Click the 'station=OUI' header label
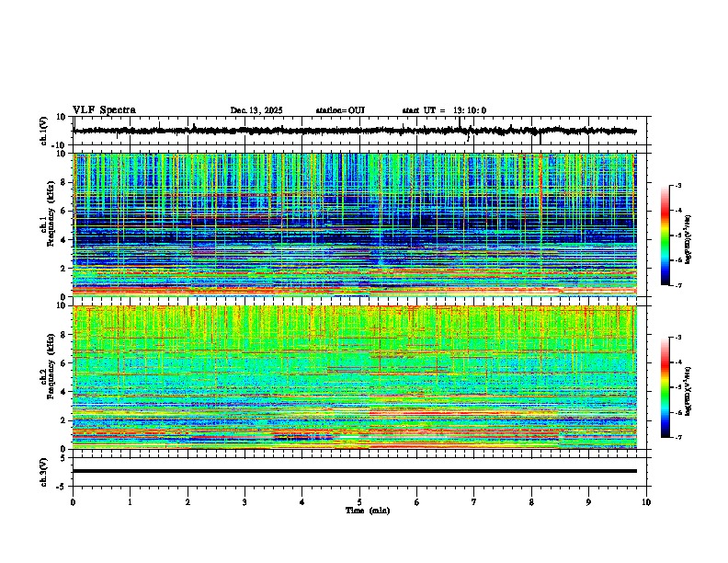Image resolution: width=728 pixels, height=563 pixels. [x=340, y=110]
